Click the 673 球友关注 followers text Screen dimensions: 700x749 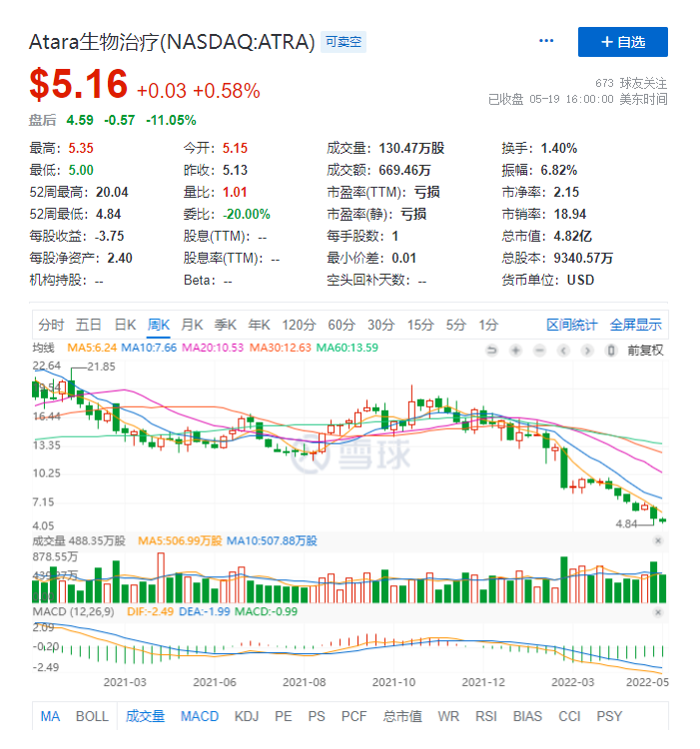(x=631, y=83)
